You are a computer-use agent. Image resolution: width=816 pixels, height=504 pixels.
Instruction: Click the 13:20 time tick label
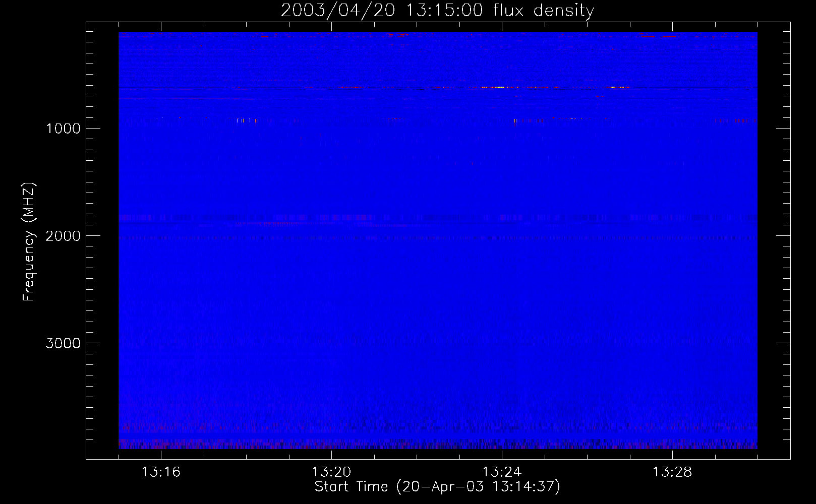point(331,472)
